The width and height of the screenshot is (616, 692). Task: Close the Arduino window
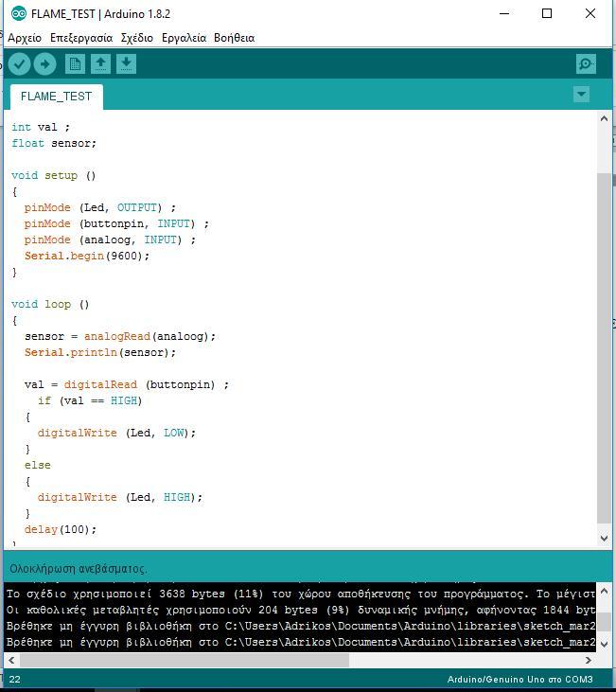pos(590,13)
